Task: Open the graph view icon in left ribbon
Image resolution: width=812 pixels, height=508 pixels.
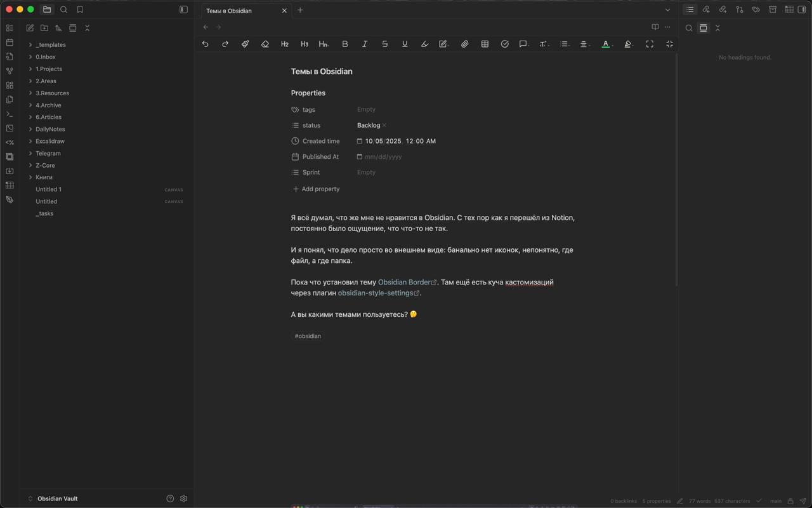Action: [10, 70]
